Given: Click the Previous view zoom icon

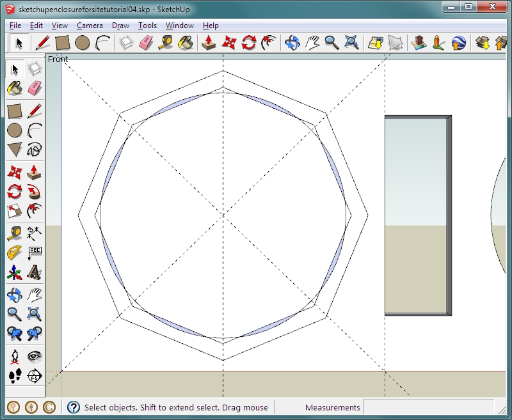Looking at the screenshot, I should point(15,334).
